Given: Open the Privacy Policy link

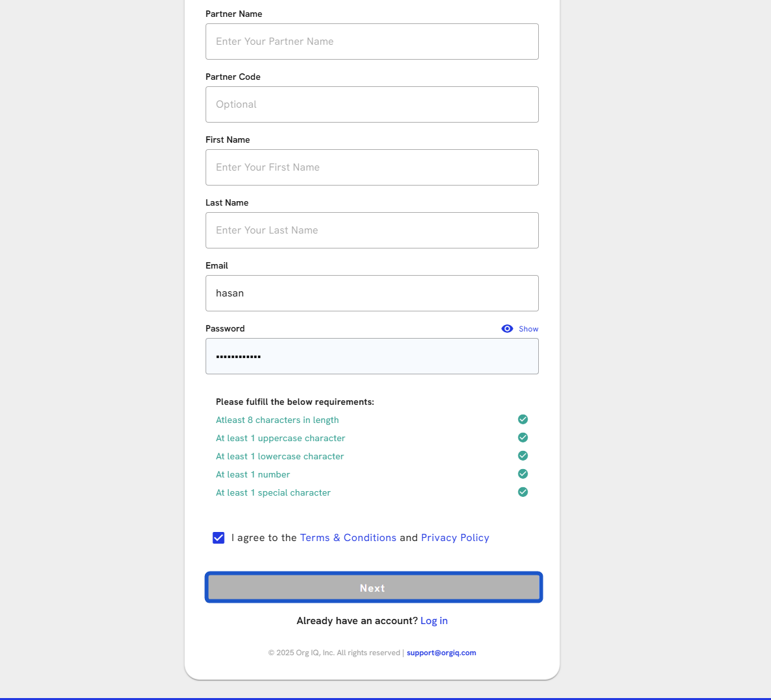Looking at the screenshot, I should (455, 538).
